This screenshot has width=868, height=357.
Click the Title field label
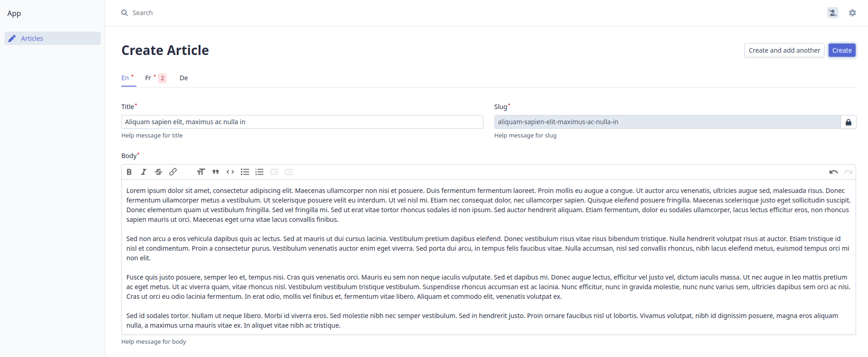pos(128,107)
